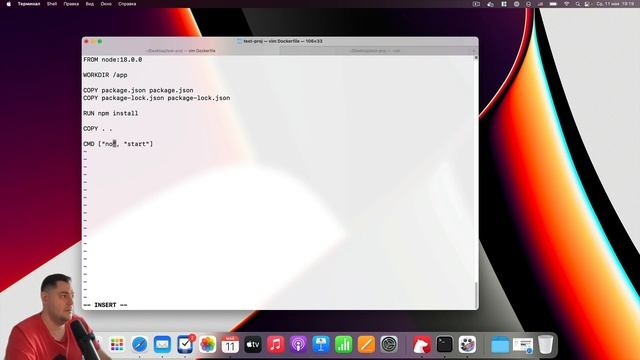Image resolution: width=640 pixels, height=360 pixels.
Task: Open Numbers from the Dock
Action: coord(344,344)
